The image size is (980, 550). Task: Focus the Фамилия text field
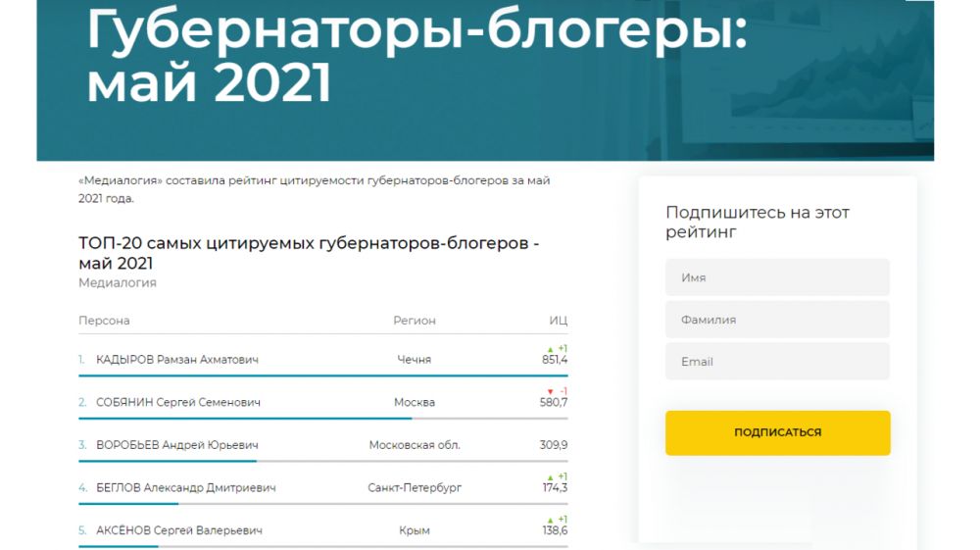pyautogui.click(x=777, y=320)
